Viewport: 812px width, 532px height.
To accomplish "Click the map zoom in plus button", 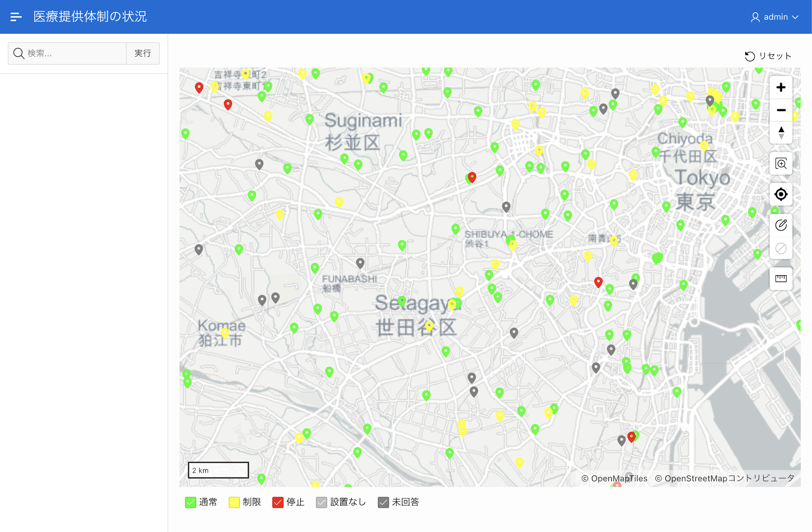I will (781, 88).
